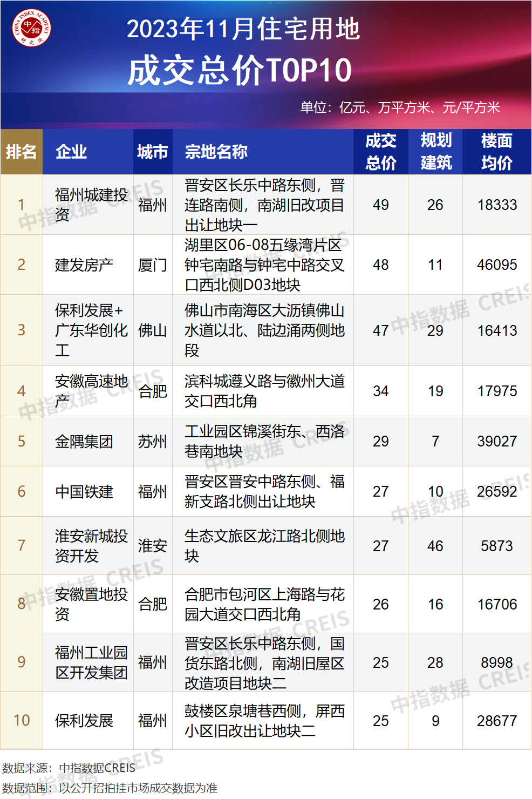Click the city cell "苏州"
Image resolution: width=532 pixels, height=799 pixels.
(153, 441)
